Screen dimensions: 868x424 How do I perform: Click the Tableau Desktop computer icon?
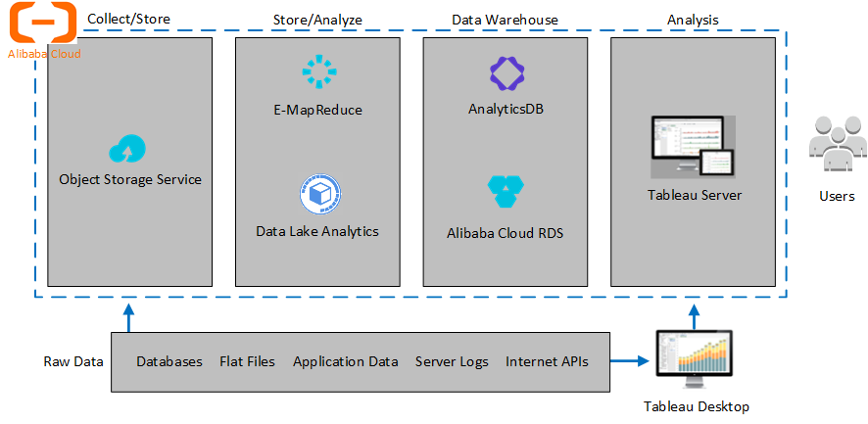[x=696, y=360]
